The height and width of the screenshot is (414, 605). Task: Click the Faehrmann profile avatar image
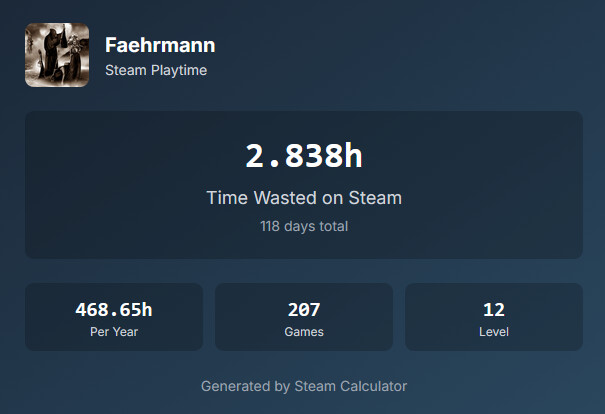point(57,56)
